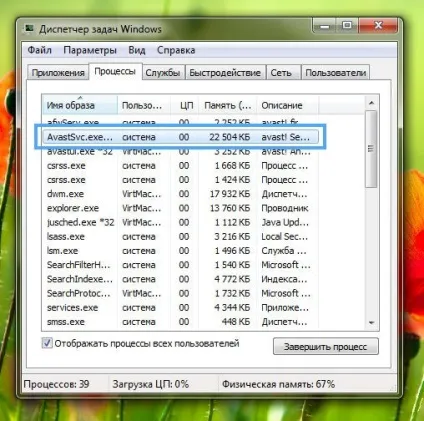Sort by 'Память' column header
424x421 pixels.
tap(228, 105)
